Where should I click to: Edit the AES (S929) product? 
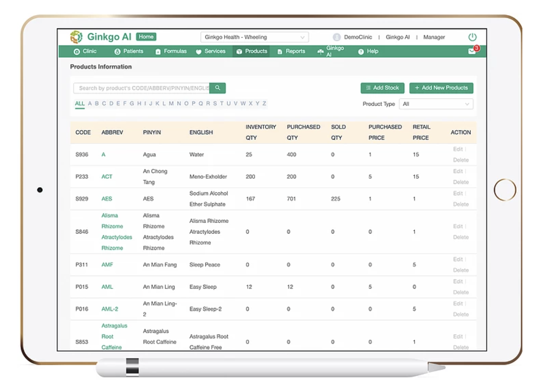pyautogui.click(x=458, y=193)
